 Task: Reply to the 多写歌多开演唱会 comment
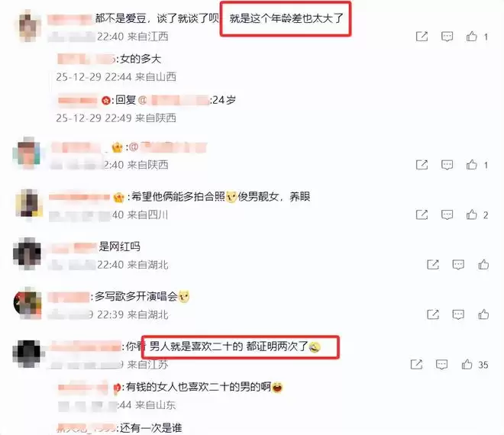click(x=458, y=314)
